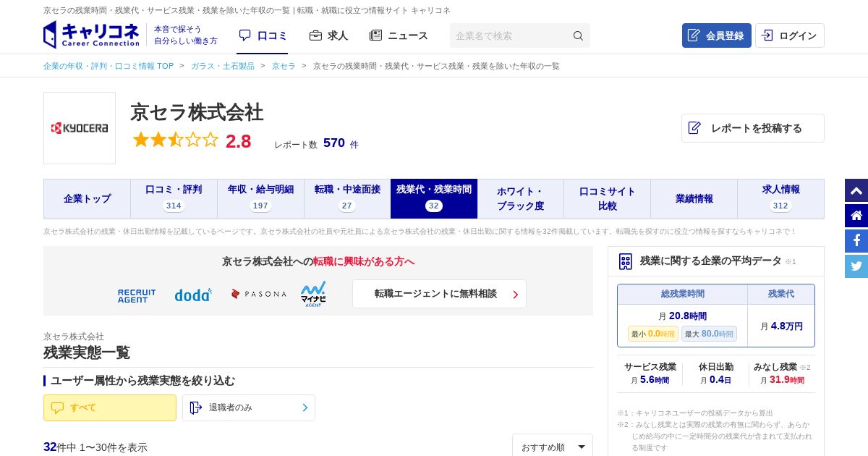Share via Twitter side icon
The width and height of the screenshot is (868, 456).
click(x=856, y=266)
